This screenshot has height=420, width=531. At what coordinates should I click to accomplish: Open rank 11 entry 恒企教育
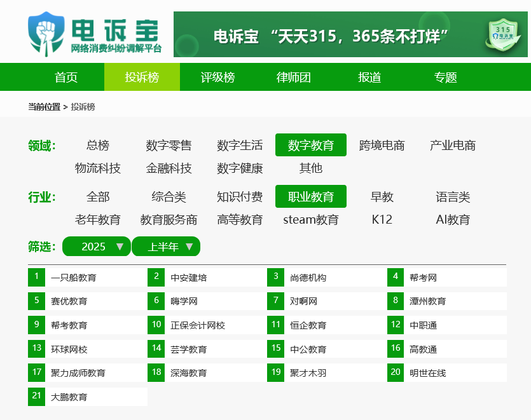click(327, 325)
